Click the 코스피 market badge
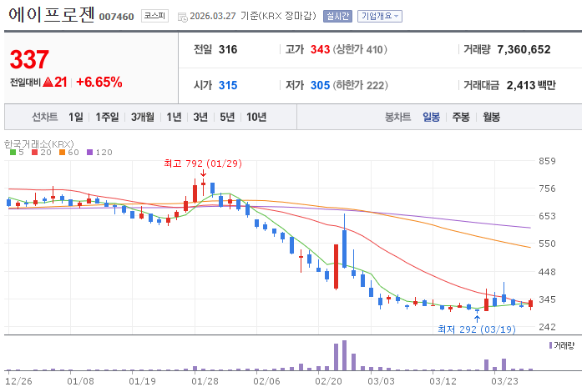The height and width of the screenshot is (392, 582). pyautogui.click(x=154, y=16)
